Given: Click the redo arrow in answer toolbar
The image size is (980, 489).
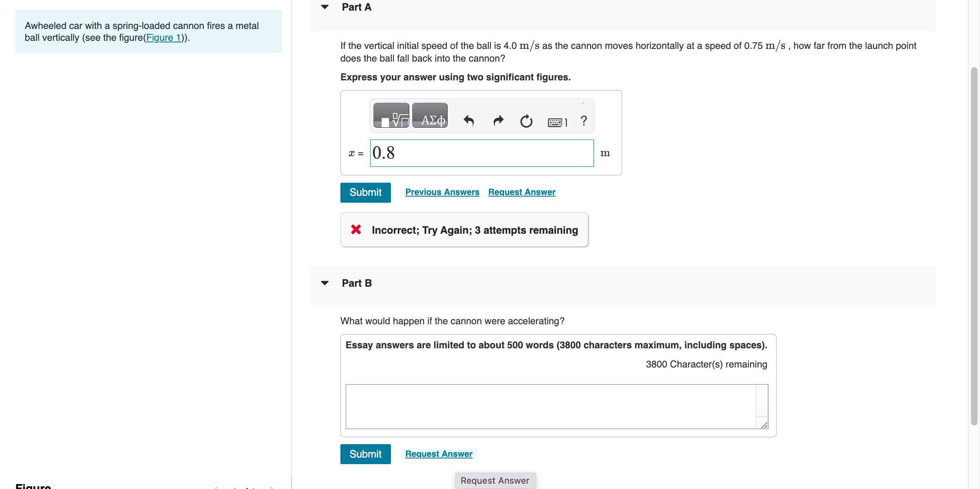Looking at the screenshot, I should 498,121.
